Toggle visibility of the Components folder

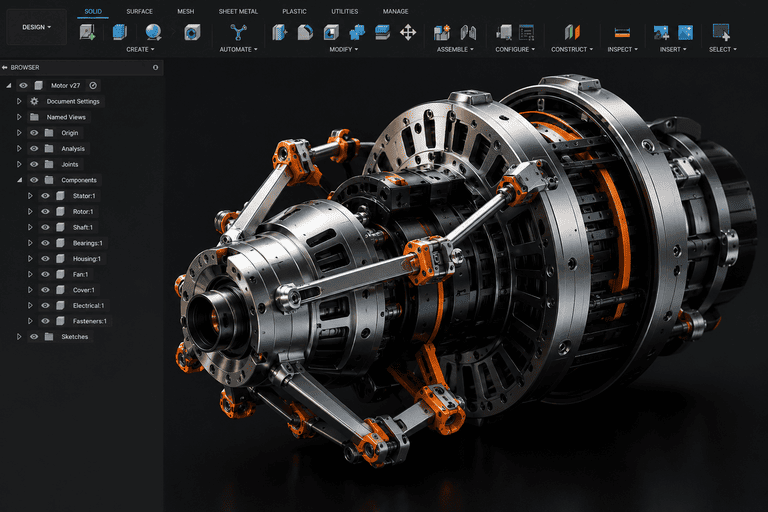coord(34,180)
